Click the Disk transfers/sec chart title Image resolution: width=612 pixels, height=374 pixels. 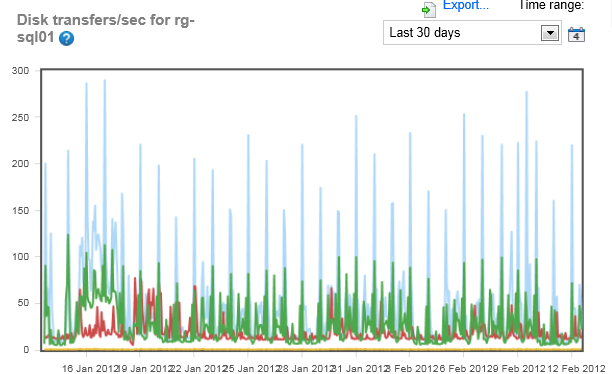[x=105, y=28]
